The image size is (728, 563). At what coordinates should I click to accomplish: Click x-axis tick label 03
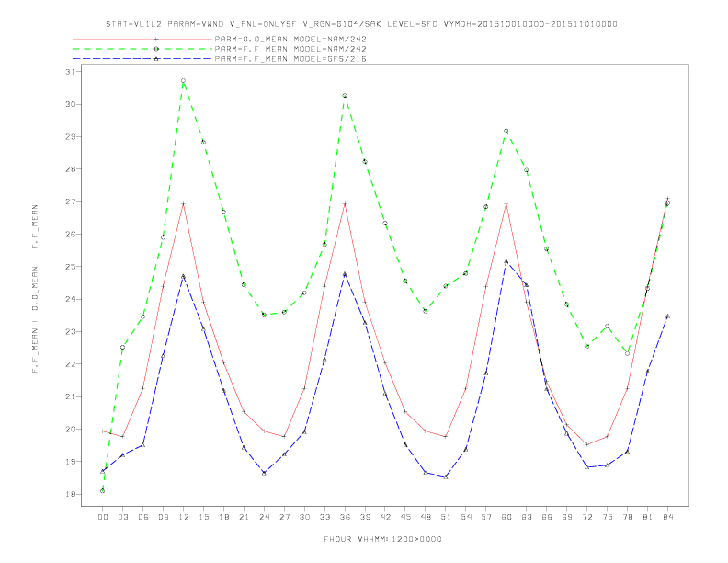[x=122, y=517]
